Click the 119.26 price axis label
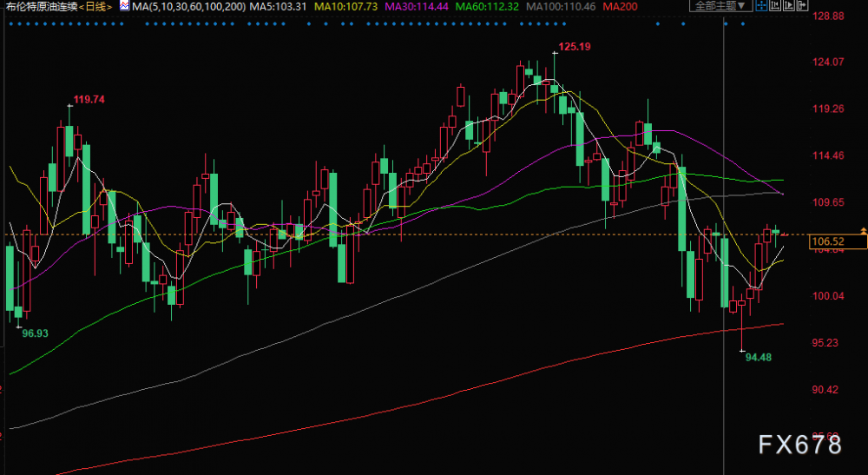Screen dimensions: 868x475 point(828,109)
